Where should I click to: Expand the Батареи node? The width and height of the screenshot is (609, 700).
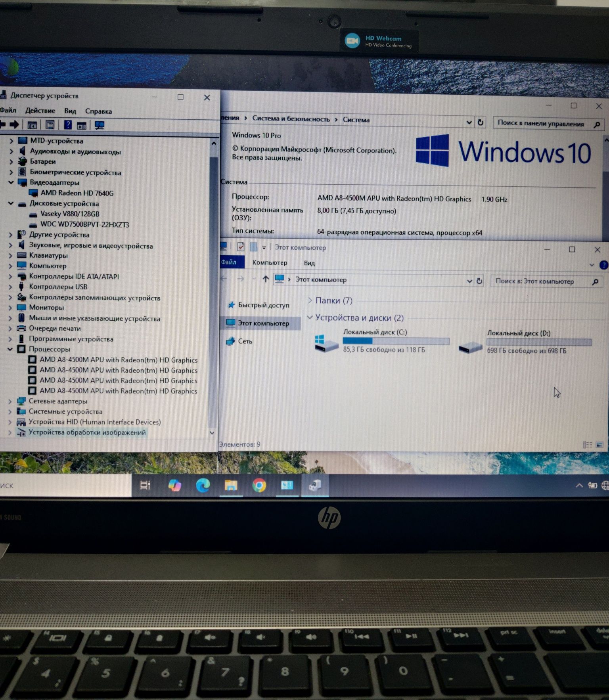tap(11, 162)
